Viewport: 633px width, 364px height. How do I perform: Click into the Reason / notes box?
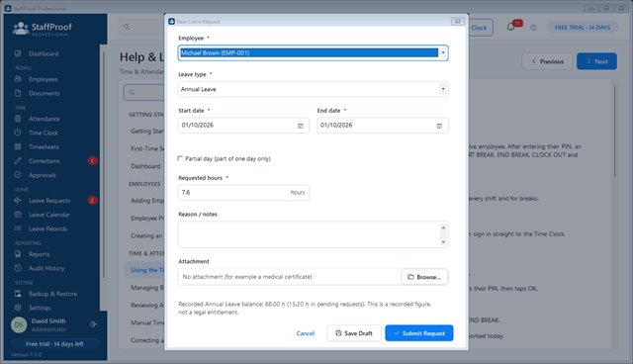coord(313,234)
